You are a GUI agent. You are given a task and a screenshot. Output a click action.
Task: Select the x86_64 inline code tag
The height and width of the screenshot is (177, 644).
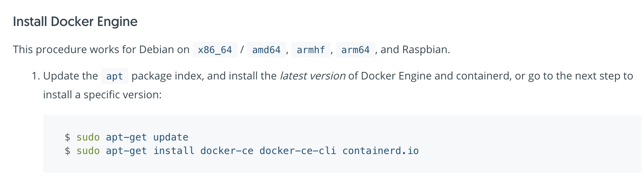point(215,50)
